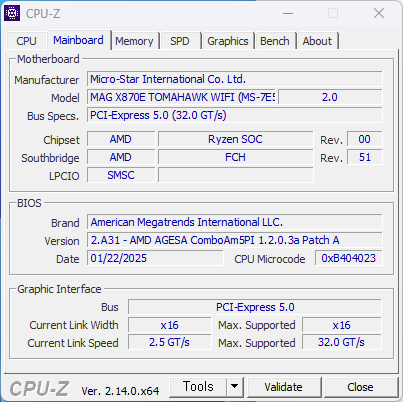This screenshot has width=403, height=402.
Task: Go to the Bench tab
Action: point(275,41)
